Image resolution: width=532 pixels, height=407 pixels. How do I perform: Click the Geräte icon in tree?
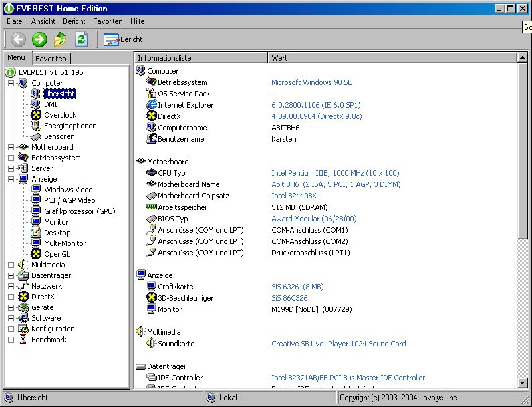tap(23, 307)
